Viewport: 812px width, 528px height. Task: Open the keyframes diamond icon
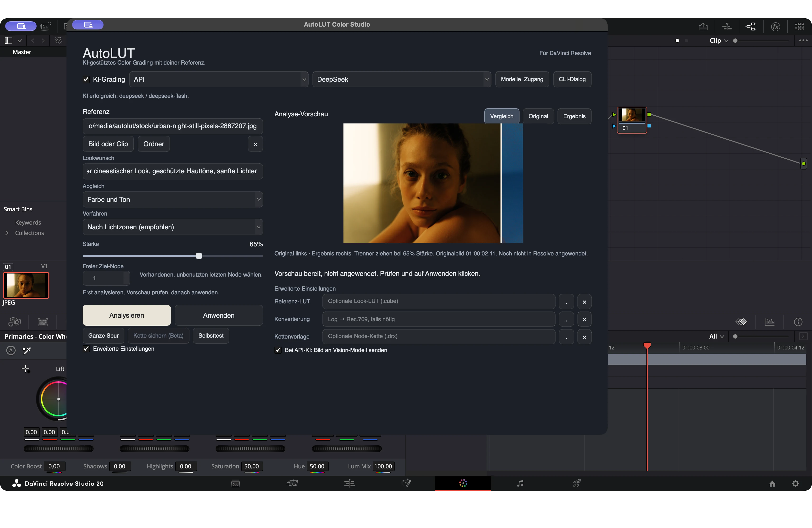click(741, 322)
